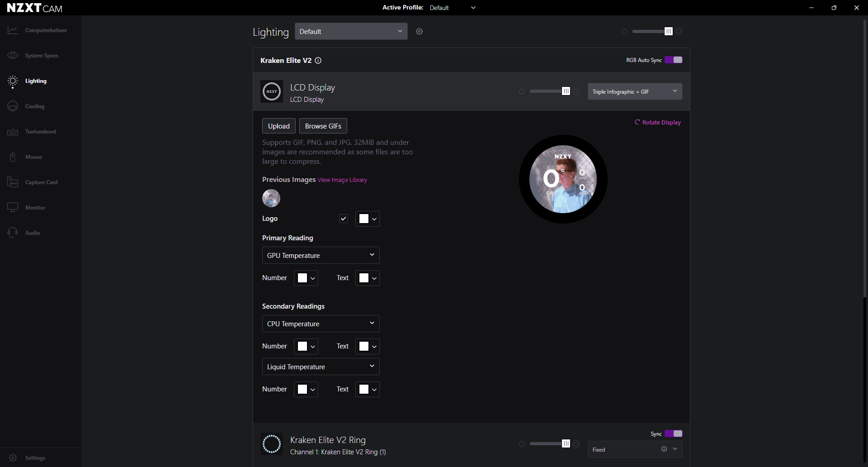Image resolution: width=868 pixels, height=467 pixels.
Task: Click global brightness maximum sun icon
Action: coord(679,31)
